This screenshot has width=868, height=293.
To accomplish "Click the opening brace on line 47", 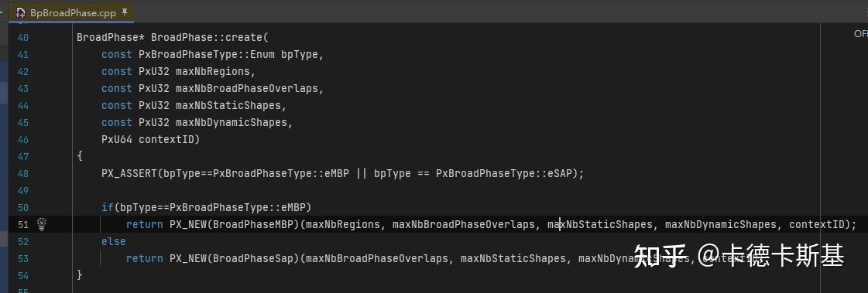I will pos(80,156).
